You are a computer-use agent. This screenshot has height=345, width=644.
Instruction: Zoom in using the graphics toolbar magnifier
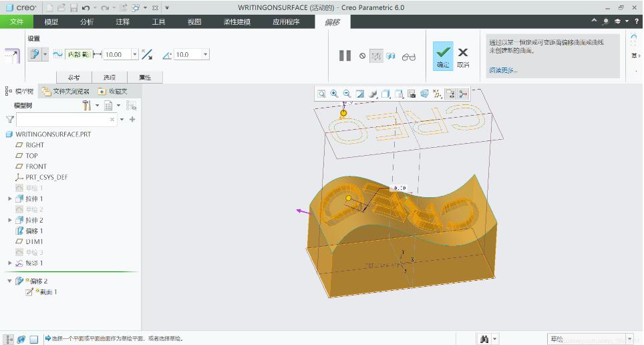tap(334, 94)
